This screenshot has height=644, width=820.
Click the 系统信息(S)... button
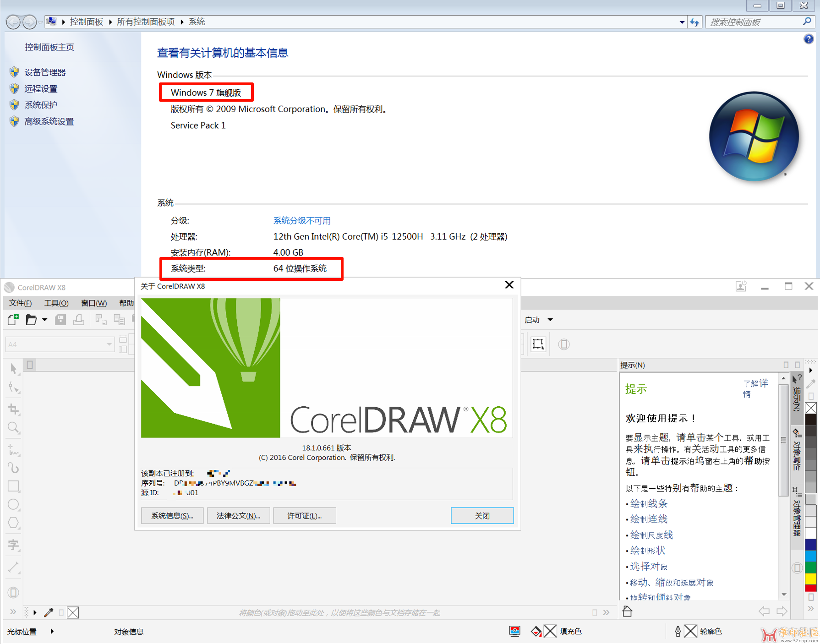click(172, 516)
